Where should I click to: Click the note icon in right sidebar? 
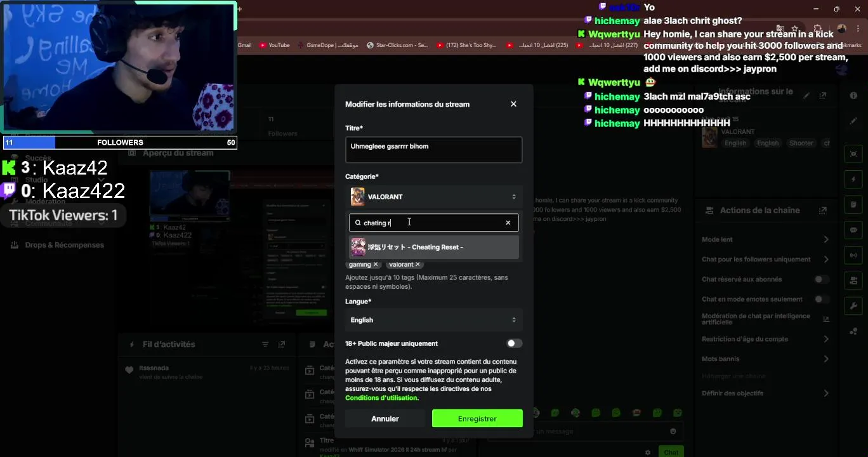click(853, 204)
